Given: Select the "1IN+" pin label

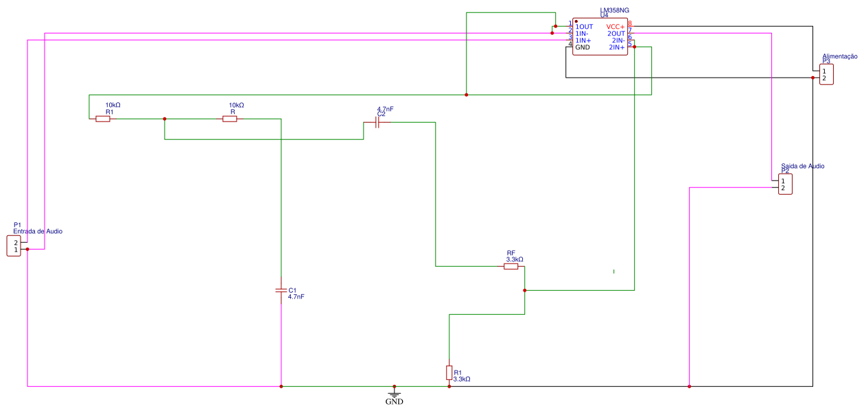Looking at the screenshot, I should coord(583,40).
